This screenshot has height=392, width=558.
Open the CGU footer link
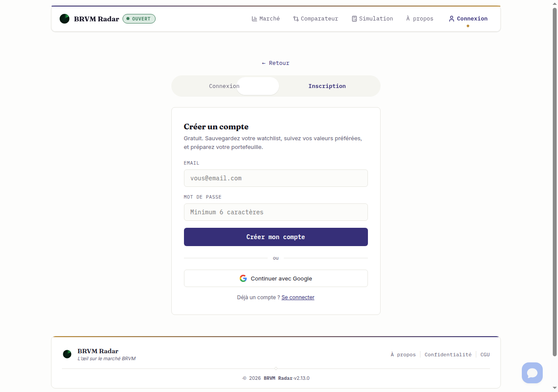pos(485,355)
